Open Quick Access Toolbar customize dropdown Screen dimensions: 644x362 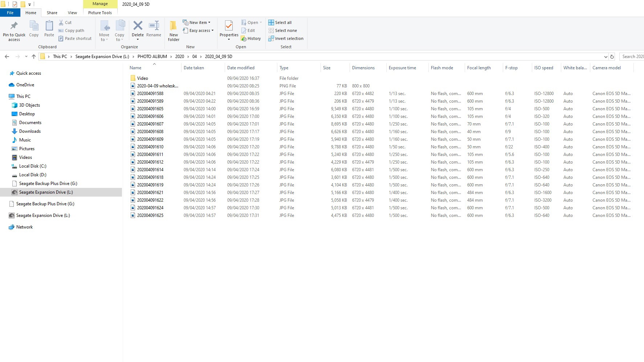(x=29, y=4)
